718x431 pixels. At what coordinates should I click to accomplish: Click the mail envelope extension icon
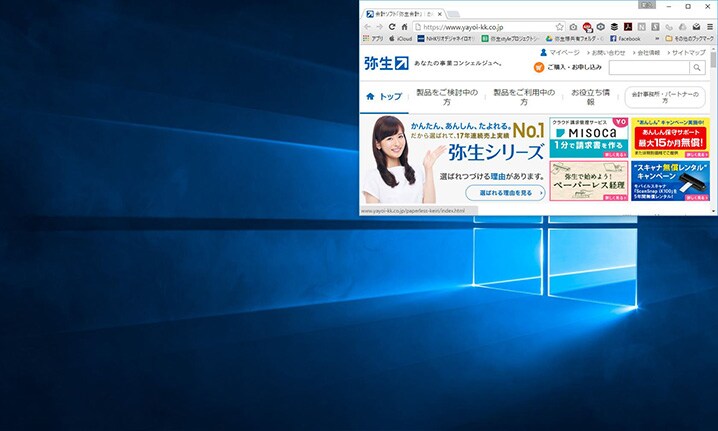[696, 27]
